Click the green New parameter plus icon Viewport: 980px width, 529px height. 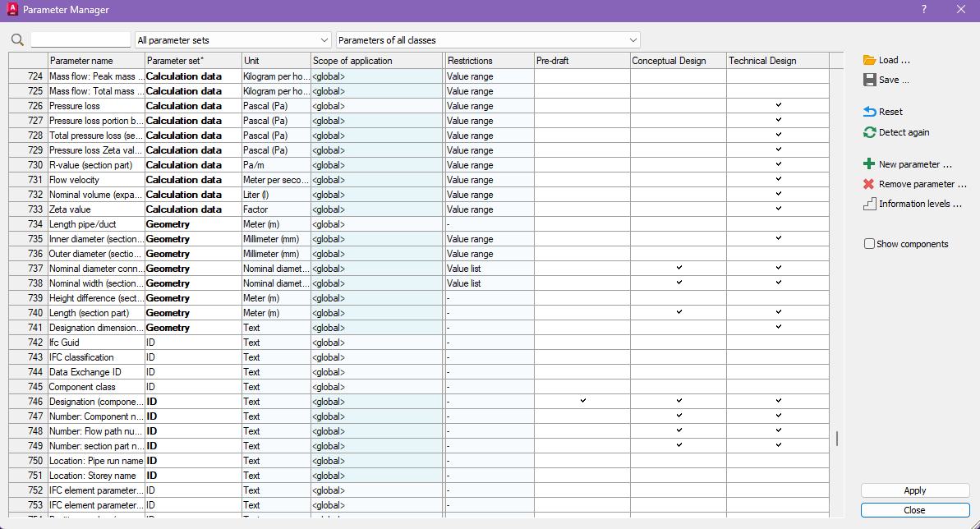coord(869,164)
